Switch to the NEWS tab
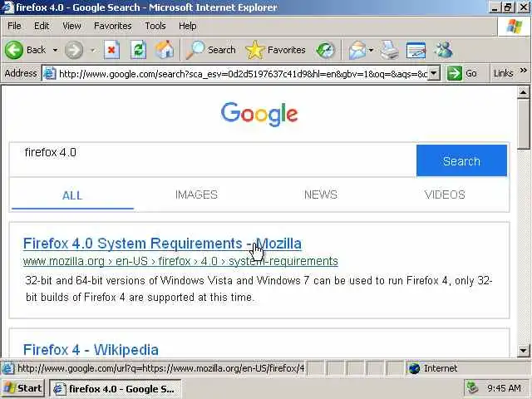Image resolution: width=532 pixels, height=399 pixels. [321, 195]
